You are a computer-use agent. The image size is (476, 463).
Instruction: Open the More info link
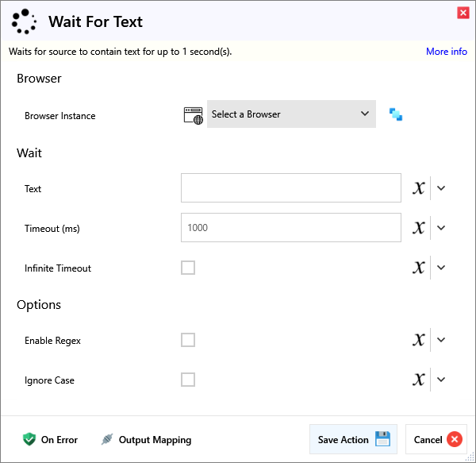[447, 52]
